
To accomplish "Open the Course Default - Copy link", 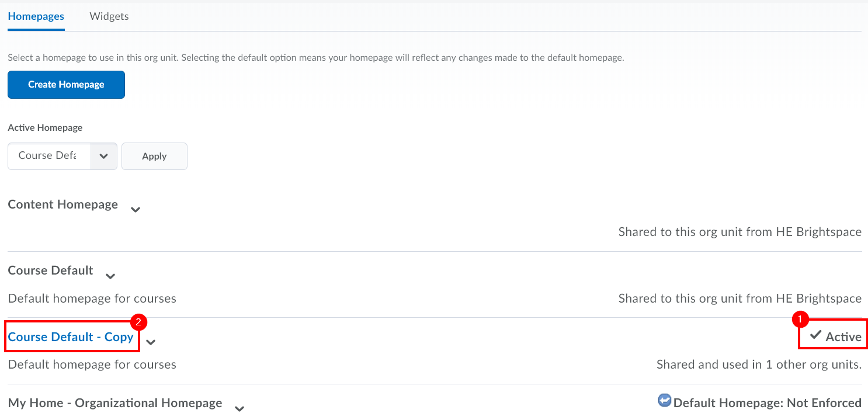I will [x=71, y=337].
